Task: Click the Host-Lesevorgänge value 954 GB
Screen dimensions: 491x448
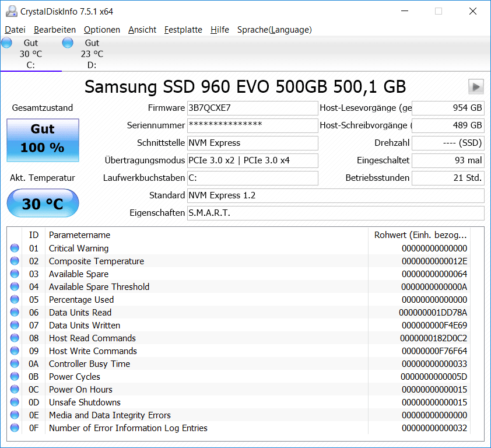Action: pyautogui.click(x=448, y=108)
